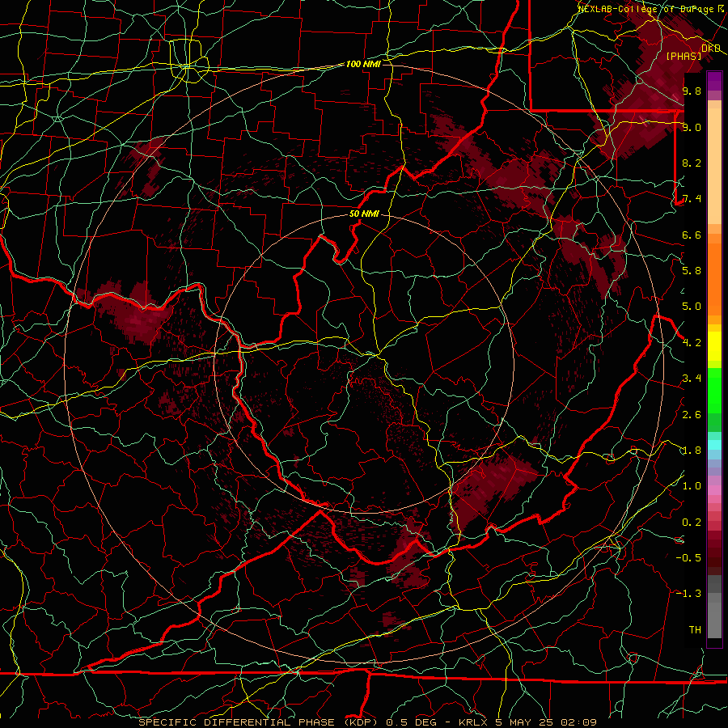Pick the purple top segment of colorbar
Image resolution: width=728 pixels, height=728 pixels.
click(714, 81)
